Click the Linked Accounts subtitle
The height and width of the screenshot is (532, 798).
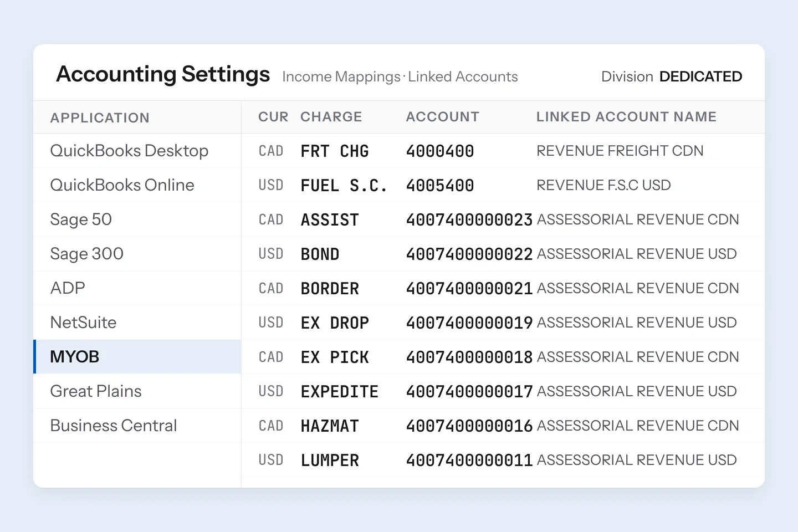pyautogui.click(x=463, y=76)
